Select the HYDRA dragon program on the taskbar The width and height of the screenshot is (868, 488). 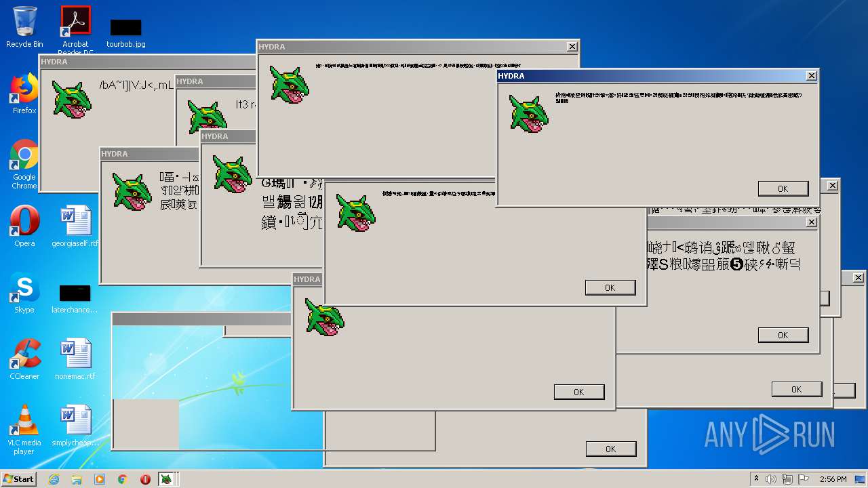point(166,479)
